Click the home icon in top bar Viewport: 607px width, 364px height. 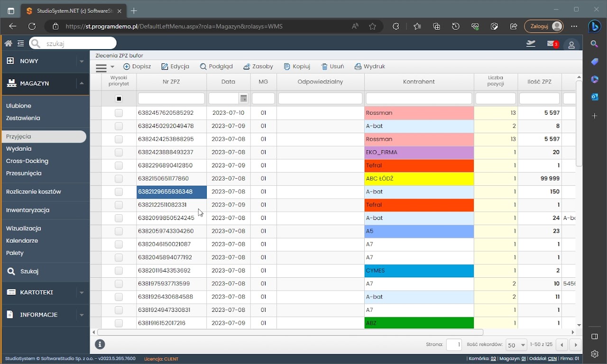coord(8,44)
